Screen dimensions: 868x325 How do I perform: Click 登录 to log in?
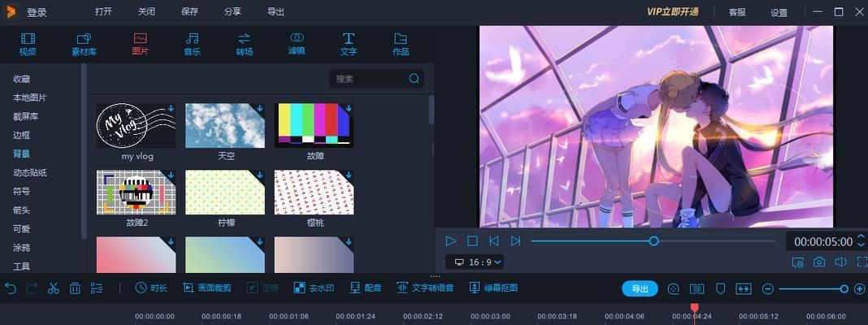pos(37,12)
